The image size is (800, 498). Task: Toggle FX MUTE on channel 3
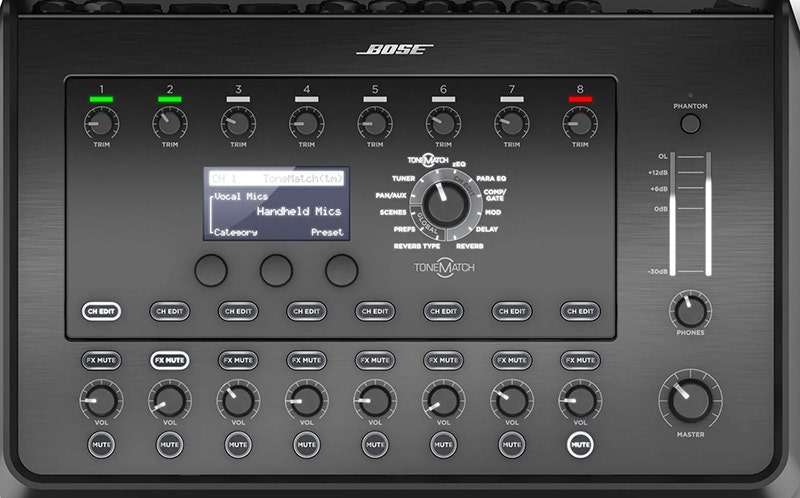pyautogui.click(x=238, y=360)
